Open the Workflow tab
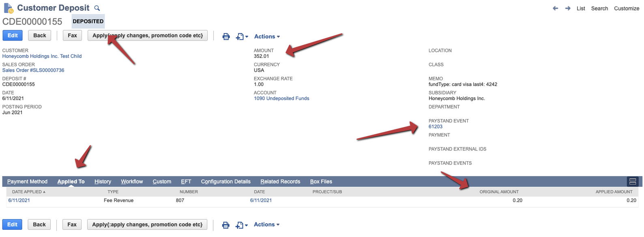The width and height of the screenshot is (644, 237). [132, 181]
